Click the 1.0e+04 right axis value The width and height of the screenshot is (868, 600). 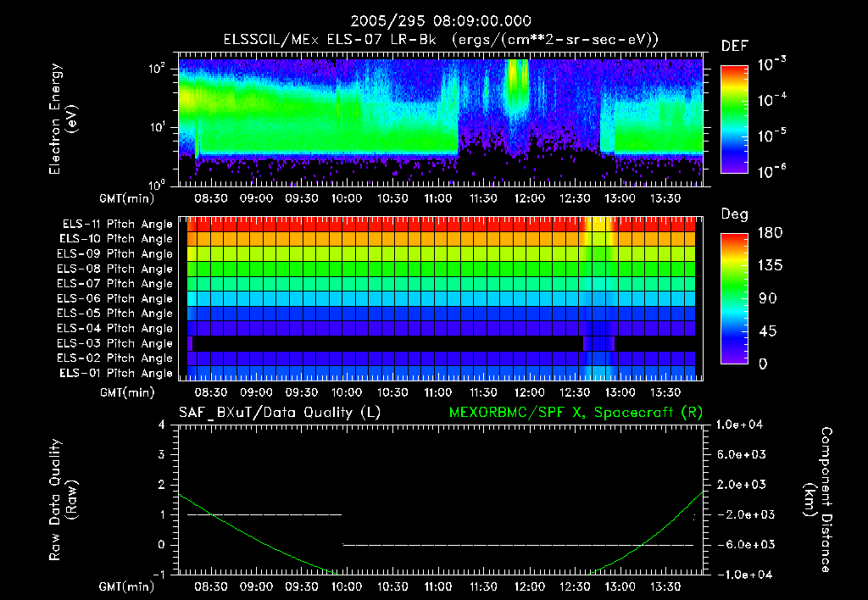(739, 425)
